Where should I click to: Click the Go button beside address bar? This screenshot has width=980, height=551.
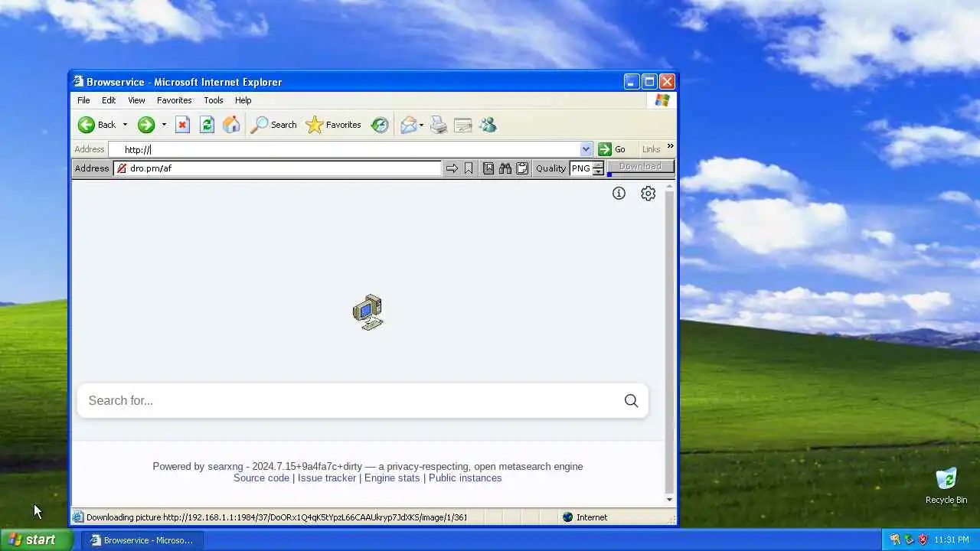[x=612, y=149]
